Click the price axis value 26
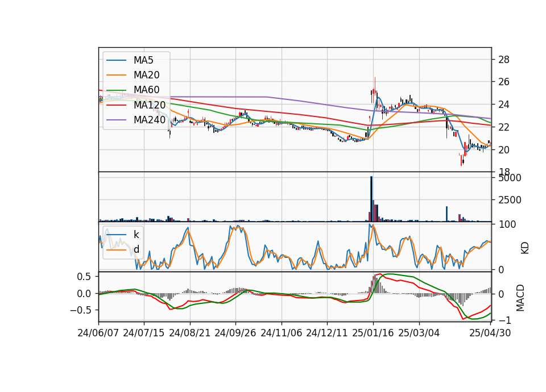Viewport: 546px width, 392px height. (504, 82)
